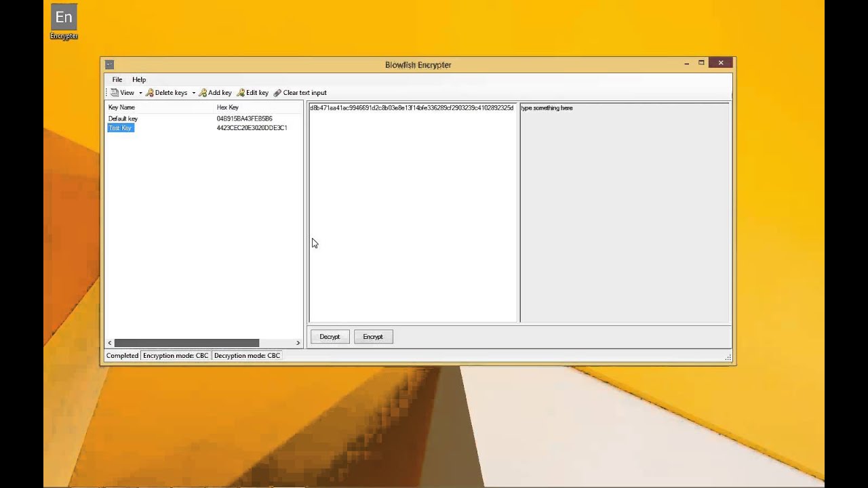Click key list scrollbar right arrow
The height and width of the screenshot is (488, 868).
(x=298, y=343)
